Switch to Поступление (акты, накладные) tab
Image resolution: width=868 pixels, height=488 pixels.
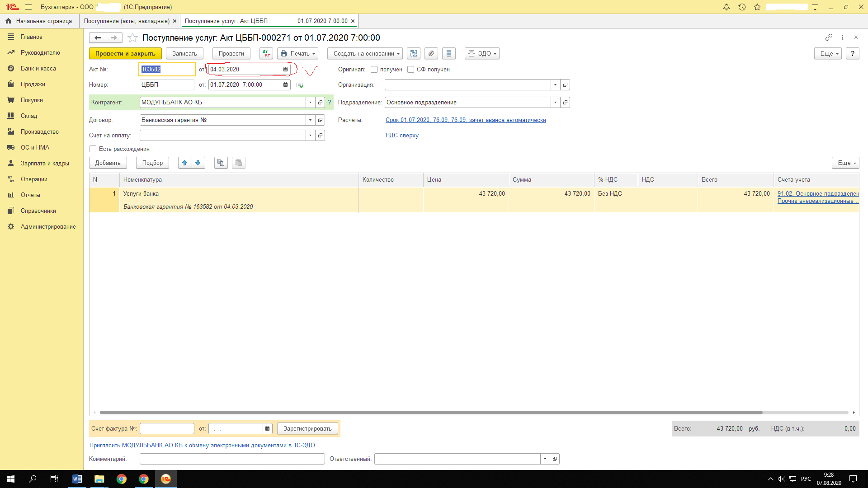point(127,21)
